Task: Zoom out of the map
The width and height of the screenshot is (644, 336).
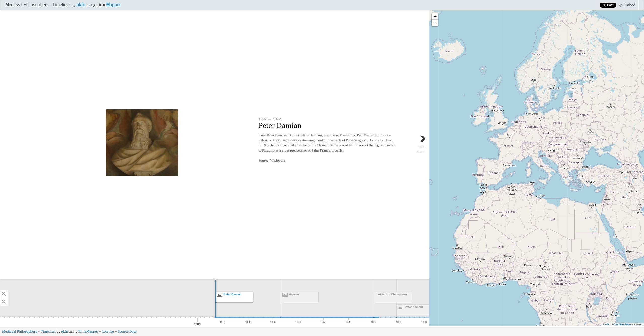Action: (x=435, y=23)
